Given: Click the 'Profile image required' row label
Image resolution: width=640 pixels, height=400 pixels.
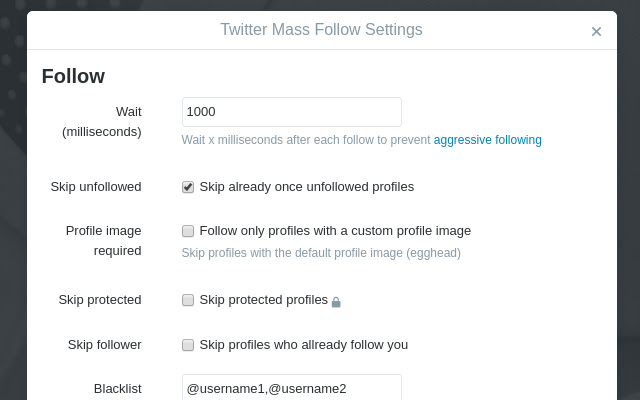Looking at the screenshot, I should [103, 240].
